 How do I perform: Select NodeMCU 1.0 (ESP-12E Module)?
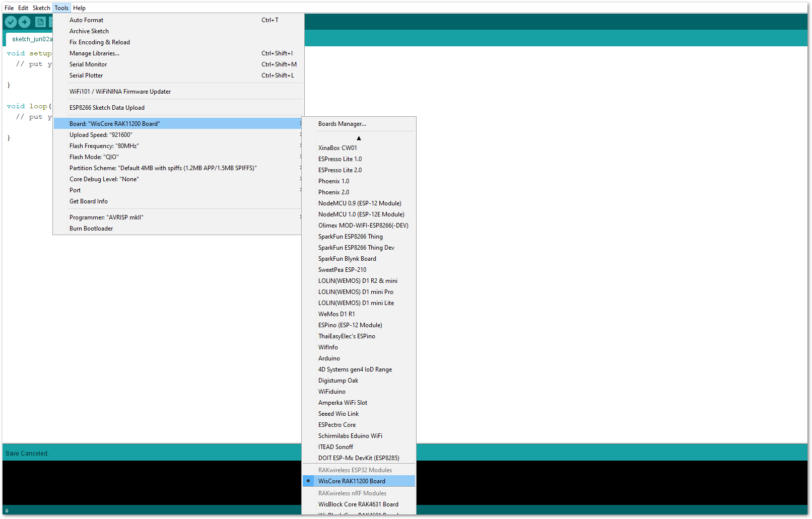click(359, 214)
